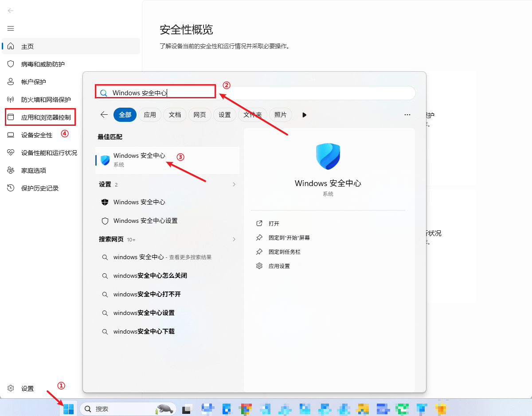The image size is (532, 416).
Task: Expand the 搜索网页 results section chevron
Action: (234, 239)
